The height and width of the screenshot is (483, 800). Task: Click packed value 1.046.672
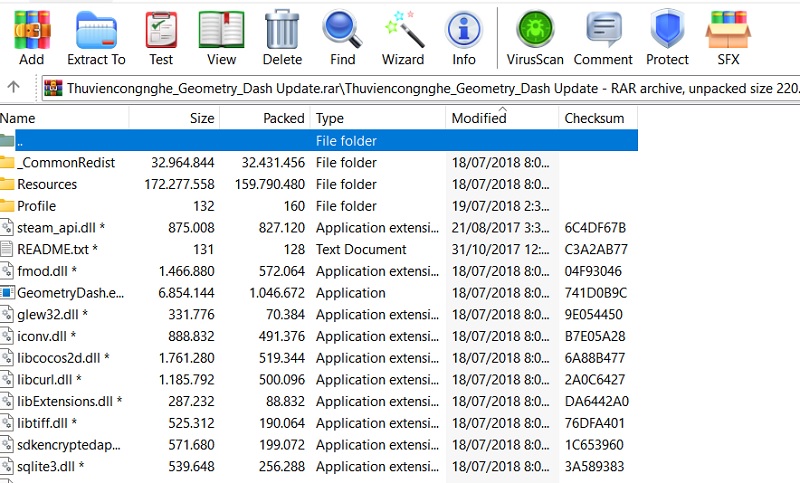(x=277, y=293)
